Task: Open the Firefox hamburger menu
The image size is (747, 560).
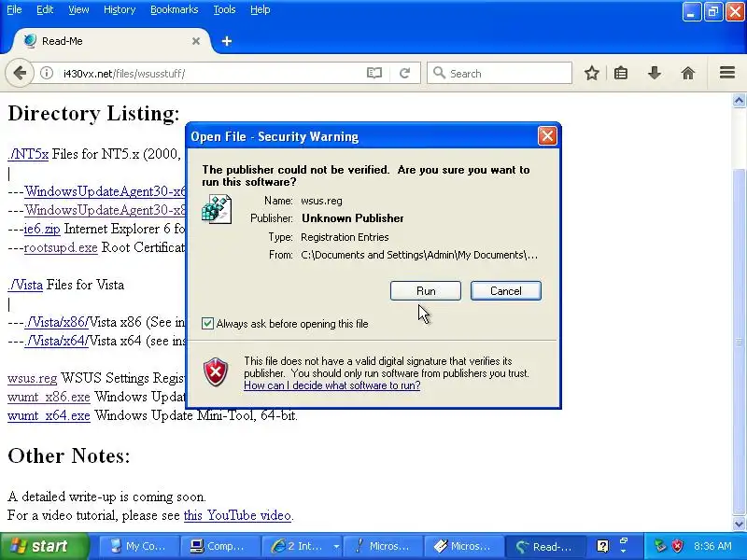Action: (727, 73)
